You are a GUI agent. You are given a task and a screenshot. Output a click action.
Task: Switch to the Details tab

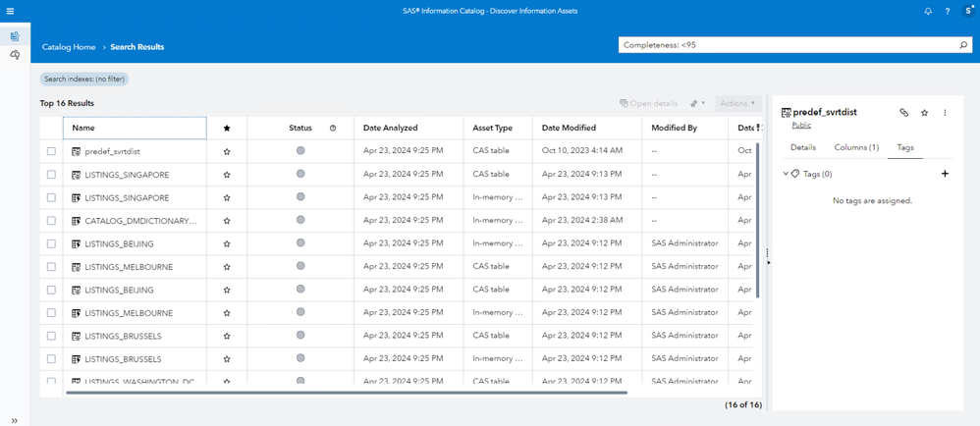(802, 147)
